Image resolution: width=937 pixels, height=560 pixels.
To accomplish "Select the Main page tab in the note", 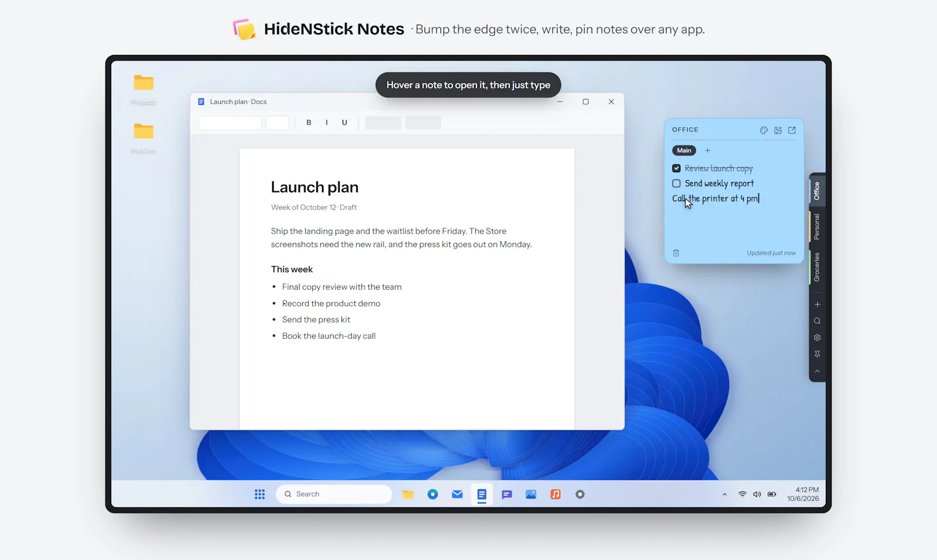I will click(684, 150).
